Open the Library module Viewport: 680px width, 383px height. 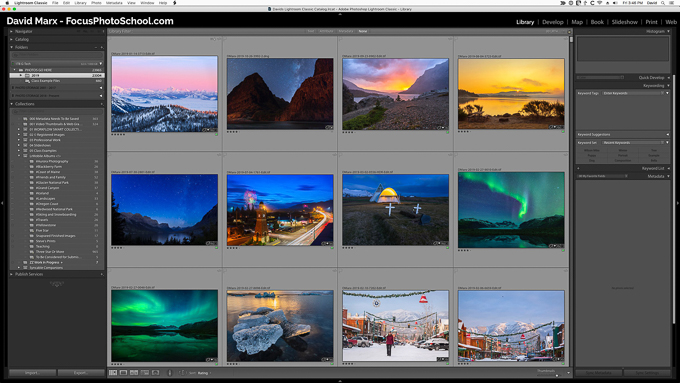[x=525, y=22]
